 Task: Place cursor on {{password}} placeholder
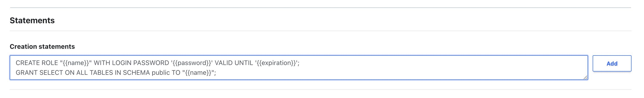click(193, 63)
